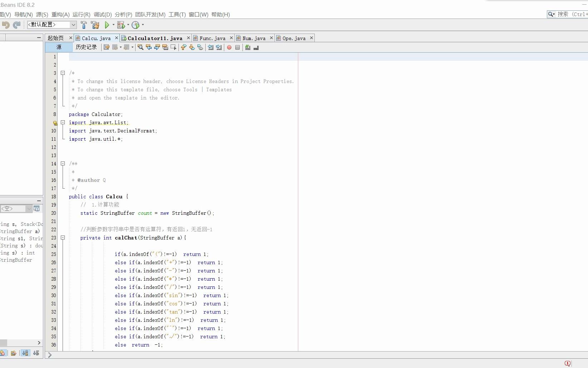This screenshot has width=588, height=368.
Task: Toggle bookmark icon in editor toolbar
Action: click(200, 47)
